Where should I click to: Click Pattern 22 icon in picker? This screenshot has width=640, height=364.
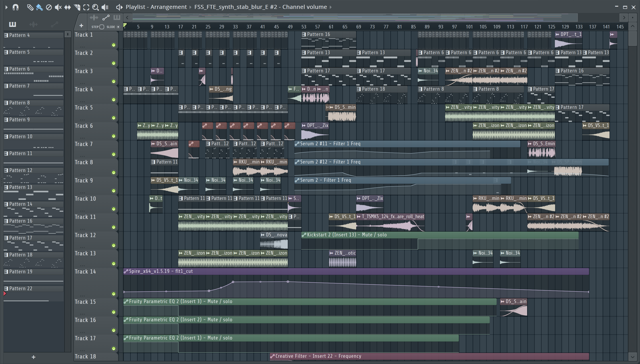coord(6,288)
